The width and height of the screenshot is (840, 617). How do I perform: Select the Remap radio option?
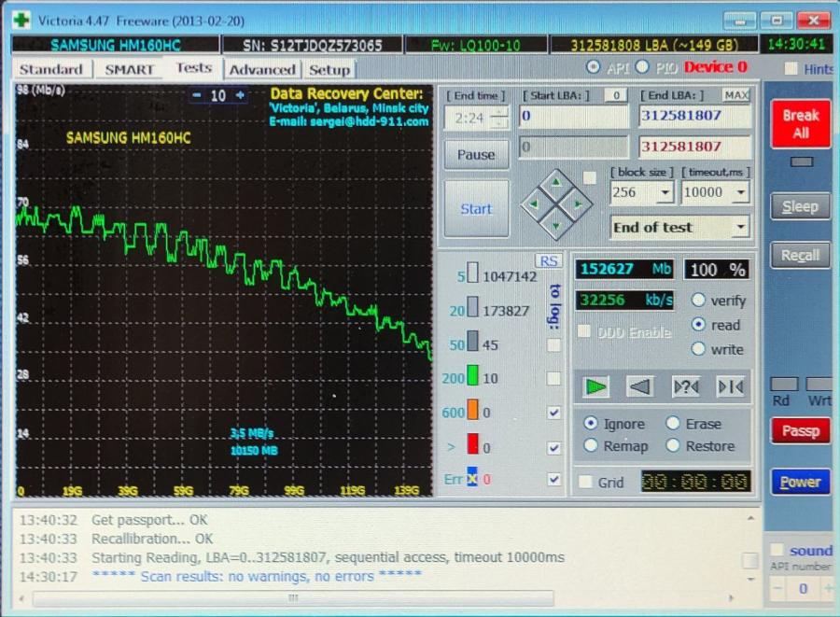591,446
